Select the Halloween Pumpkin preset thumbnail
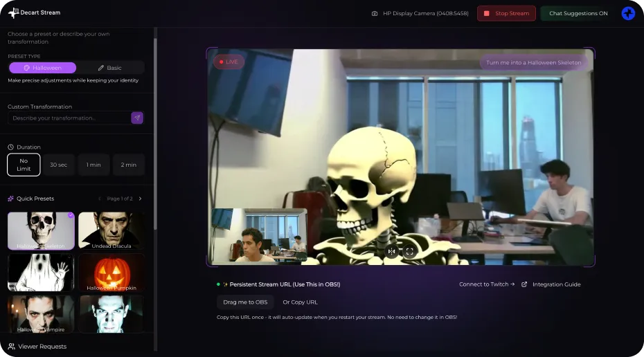The width and height of the screenshot is (644, 357). (x=111, y=273)
